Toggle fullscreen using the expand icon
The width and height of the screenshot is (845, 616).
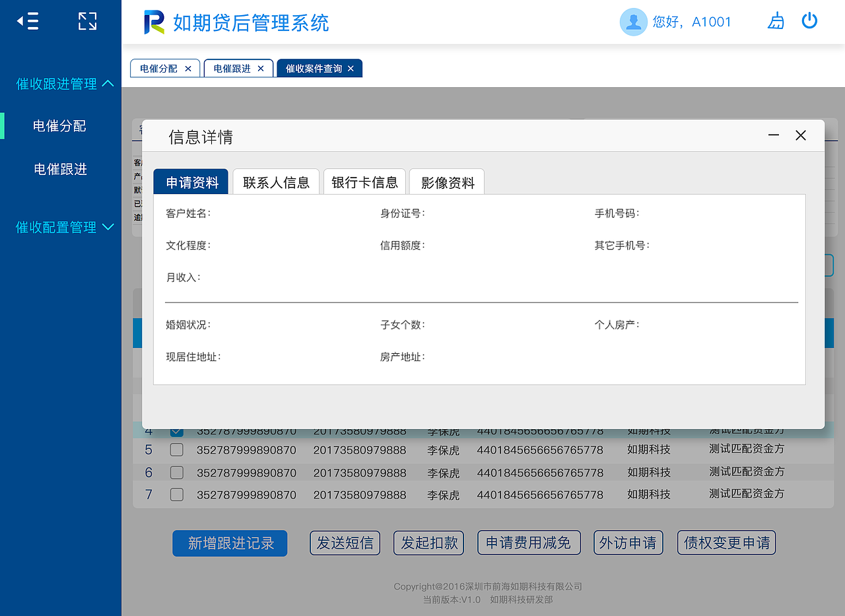tap(87, 21)
